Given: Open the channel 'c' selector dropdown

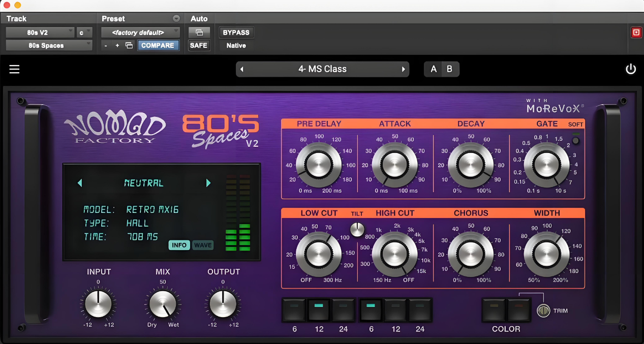Looking at the screenshot, I should tap(84, 33).
